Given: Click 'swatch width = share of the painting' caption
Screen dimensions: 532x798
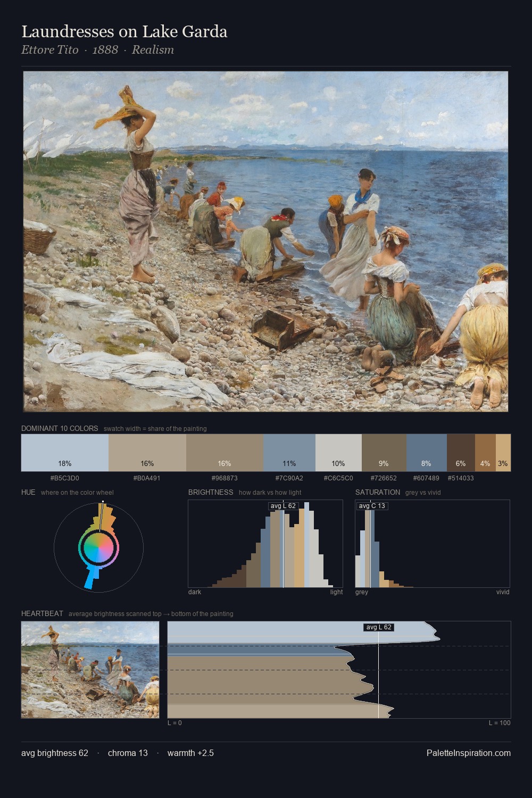Looking at the screenshot, I should click(x=155, y=429).
